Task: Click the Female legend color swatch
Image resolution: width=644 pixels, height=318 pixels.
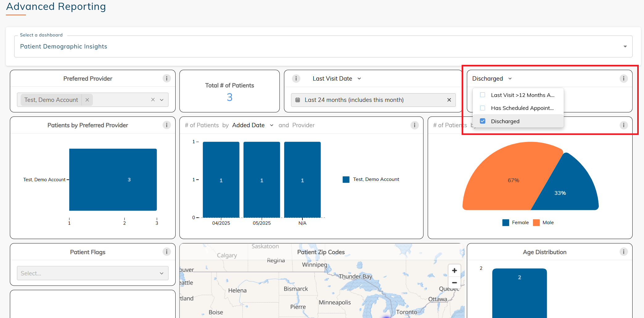Action: pyautogui.click(x=505, y=223)
